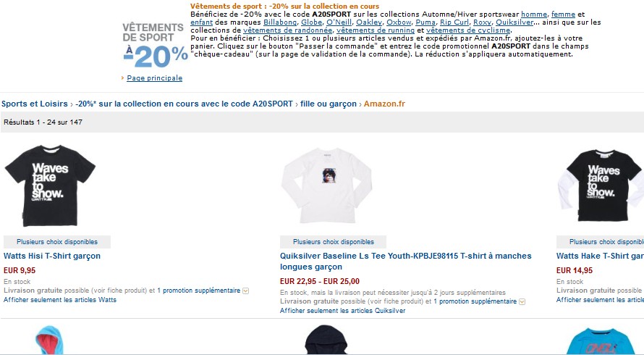Open the Watts Hake T-shirt image
The height and width of the screenshot is (355, 644).
(x=601, y=185)
